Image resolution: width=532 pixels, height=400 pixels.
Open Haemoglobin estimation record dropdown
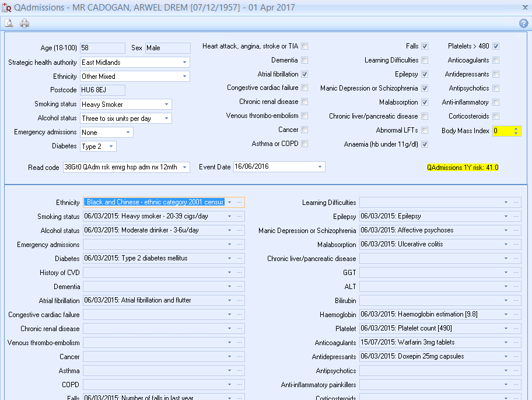click(506, 315)
